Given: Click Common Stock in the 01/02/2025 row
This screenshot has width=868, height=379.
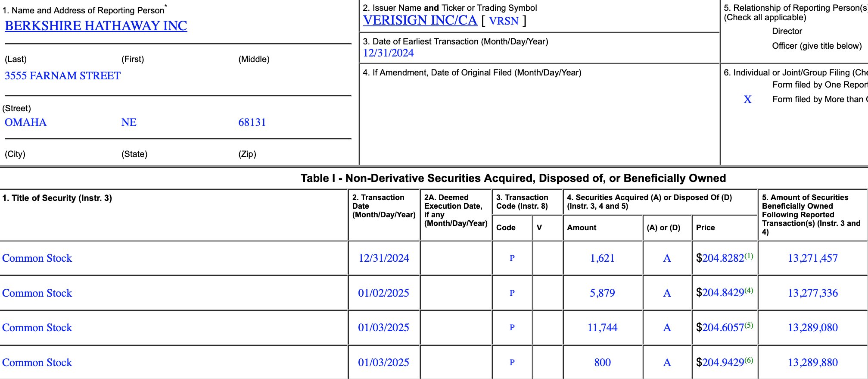Looking at the screenshot, I should pyautogui.click(x=37, y=293).
